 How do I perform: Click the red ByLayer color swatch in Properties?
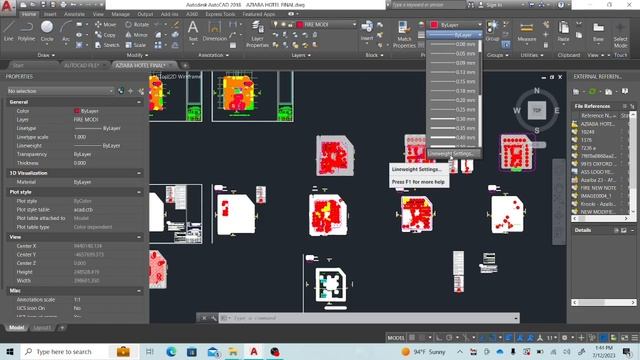click(x=77, y=111)
